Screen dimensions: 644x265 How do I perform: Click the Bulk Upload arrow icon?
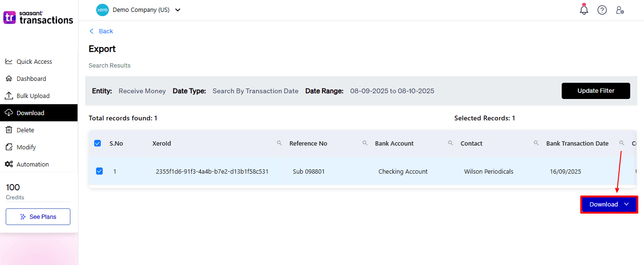point(9,96)
